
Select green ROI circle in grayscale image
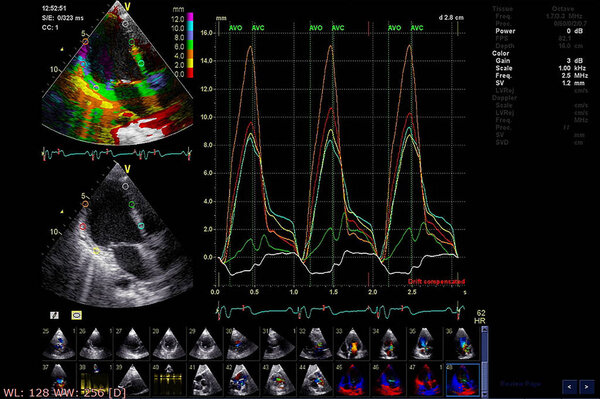point(132,205)
